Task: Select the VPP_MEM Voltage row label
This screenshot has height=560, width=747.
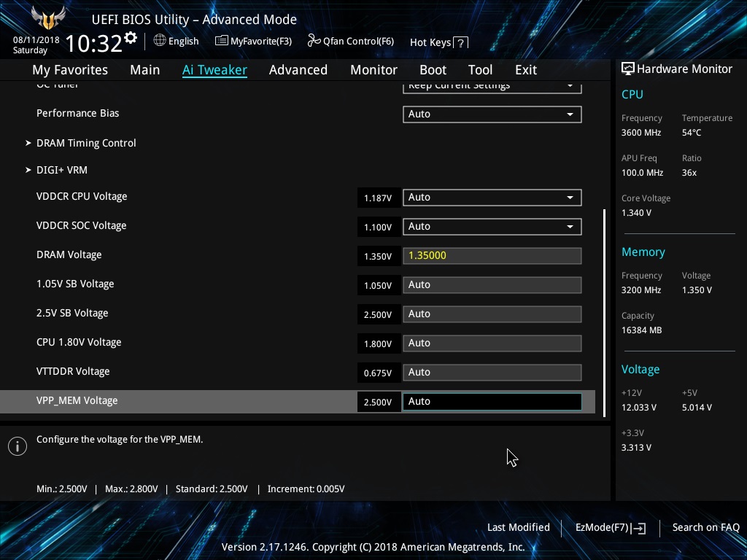Action: (77, 401)
